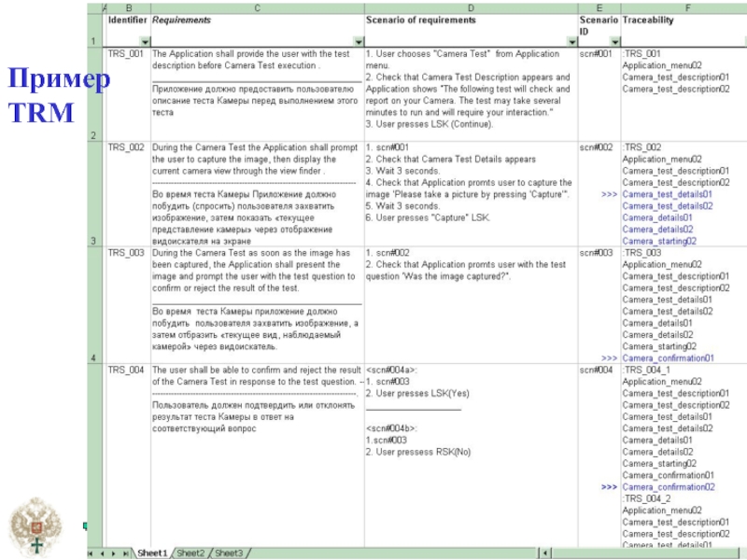The height and width of the screenshot is (560, 747).
Task: Click the TRS_004 identifier cell
Action: [x=126, y=370]
